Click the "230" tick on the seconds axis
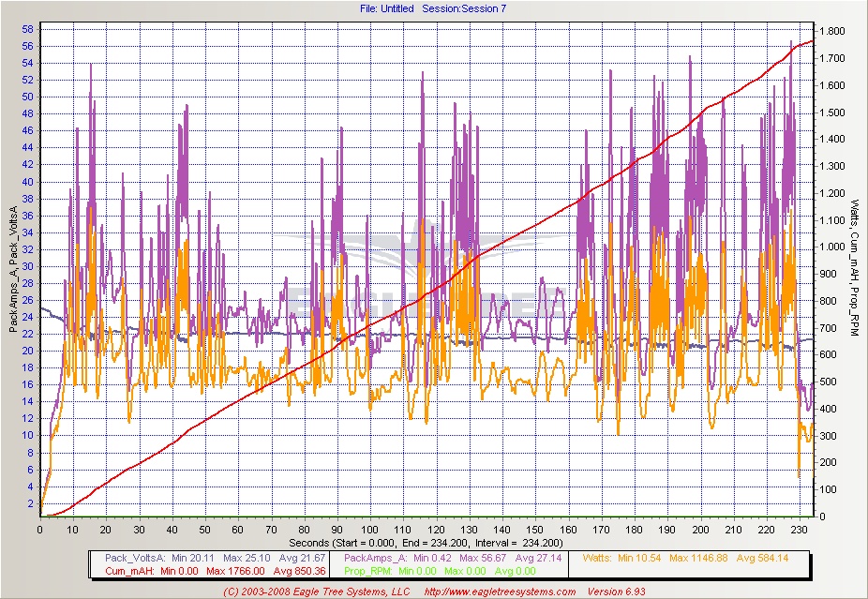This screenshot has height=599, width=868. point(800,530)
